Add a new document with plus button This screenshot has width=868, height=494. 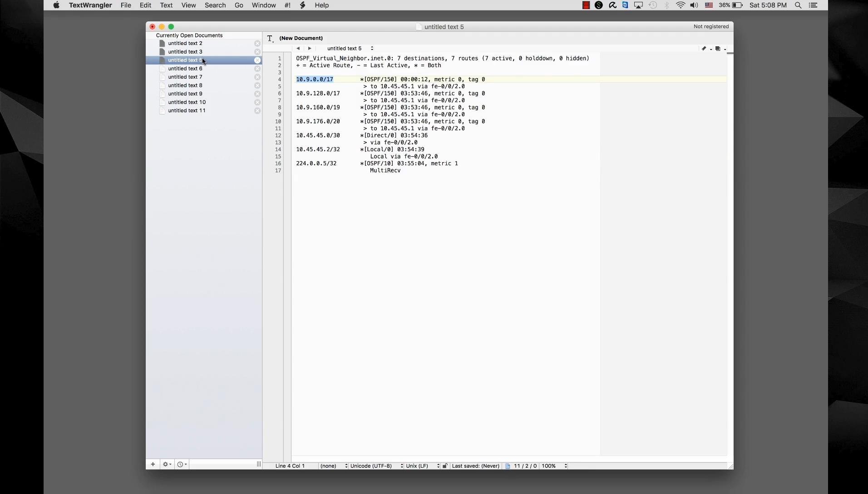(153, 464)
